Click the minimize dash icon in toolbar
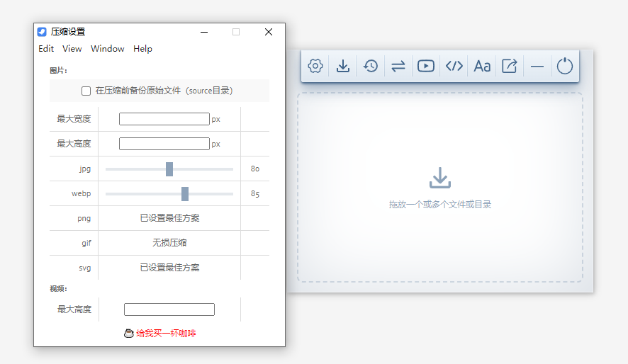Image resolution: width=628 pixels, height=364 pixels. click(x=537, y=67)
